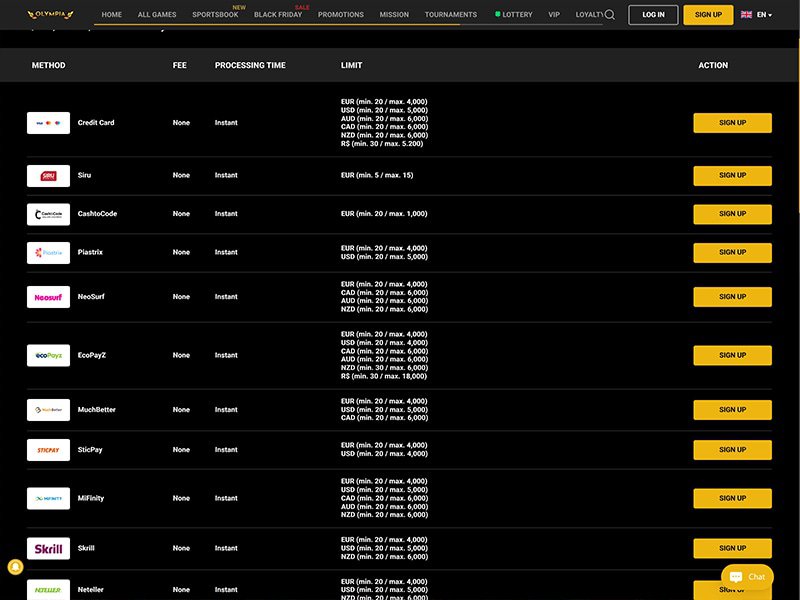The width and height of the screenshot is (800, 600).
Task: Click the Skrill payment logo
Action: pyautogui.click(x=48, y=548)
